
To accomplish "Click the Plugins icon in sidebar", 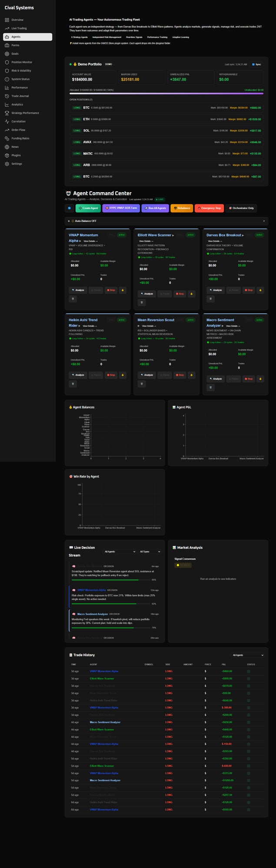I will (x=7, y=155).
